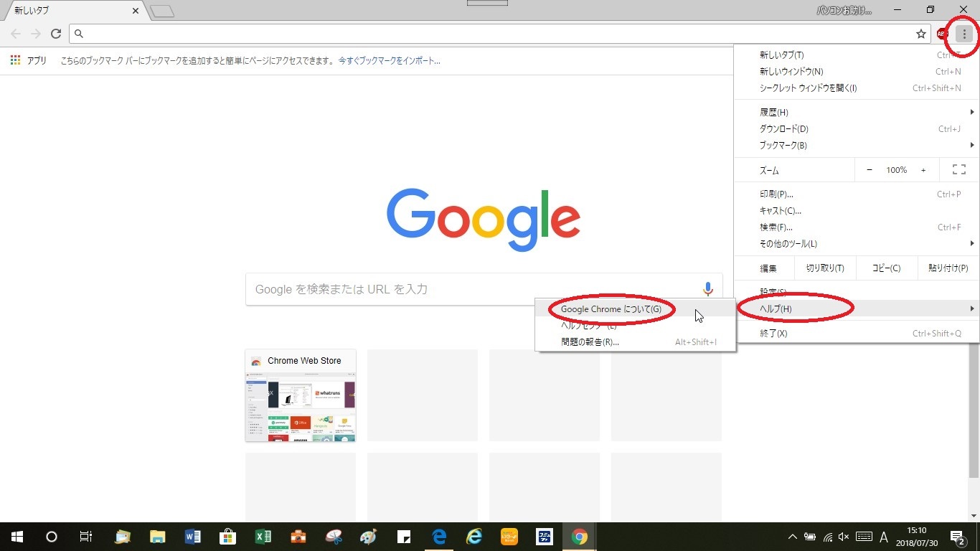Open Microsoft Edge from taskbar
This screenshot has width=980, height=551.
coord(439,537)
